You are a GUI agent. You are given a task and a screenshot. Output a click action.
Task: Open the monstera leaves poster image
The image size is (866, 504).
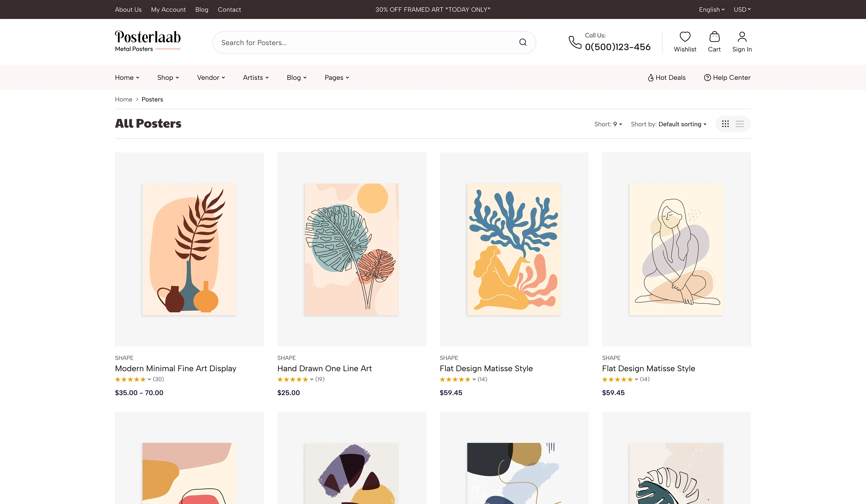(x=352, y=249)
